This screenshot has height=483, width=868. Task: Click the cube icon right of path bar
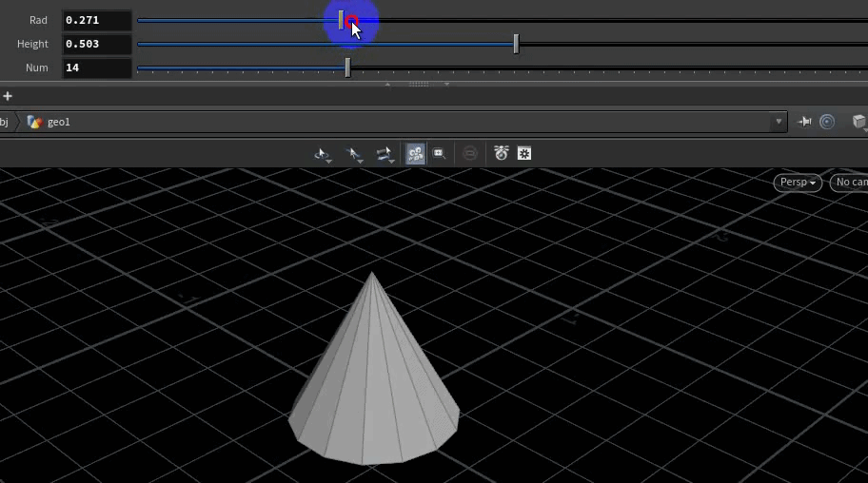859,122
